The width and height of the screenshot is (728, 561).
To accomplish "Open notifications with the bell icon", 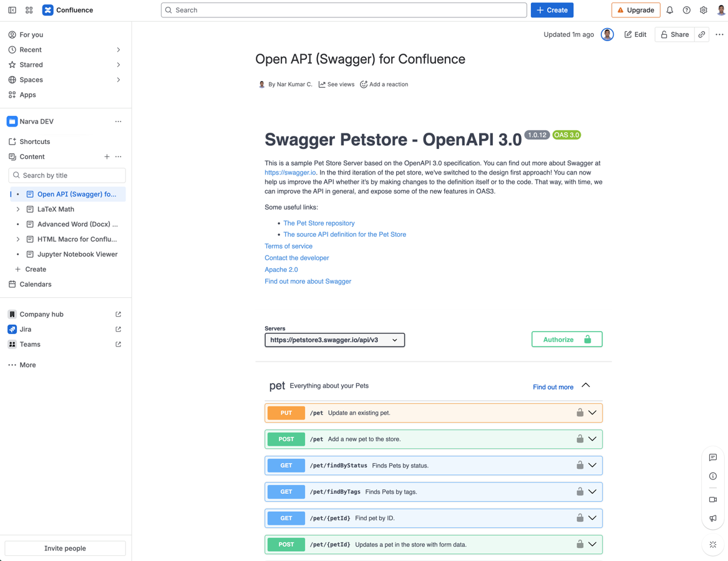I will pyautogui.click(x=668, y=10).
